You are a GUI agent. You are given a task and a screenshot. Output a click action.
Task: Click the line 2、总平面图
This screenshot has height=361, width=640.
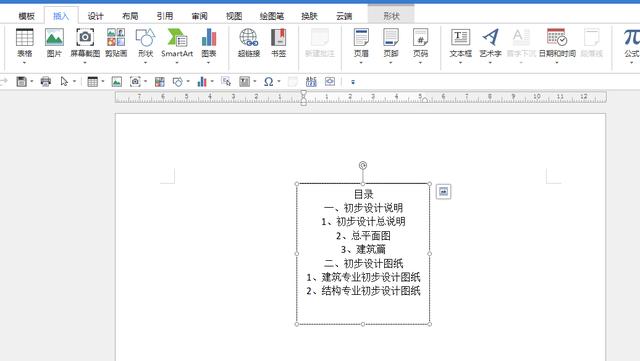[363, 236]
